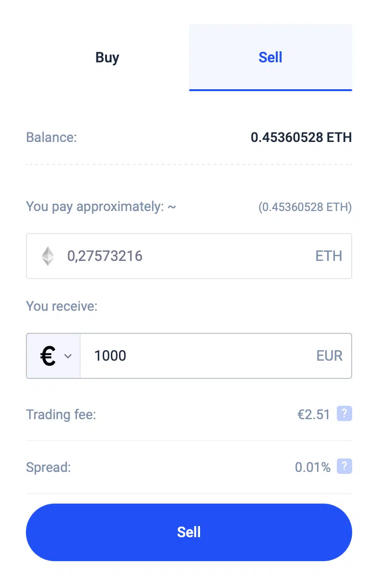380x588 pixels.
Task: Click the €2.51 trading fee amount
Action: coord(314,414)
